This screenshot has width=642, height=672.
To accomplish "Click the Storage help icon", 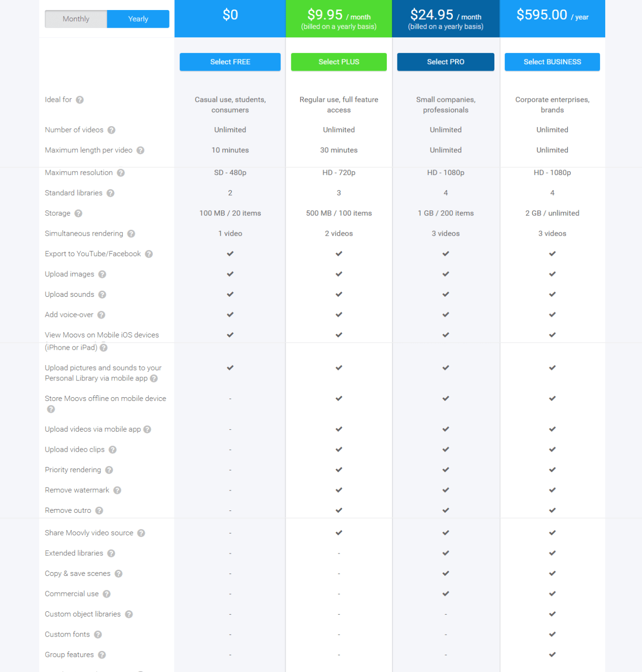I will point(78,213).
